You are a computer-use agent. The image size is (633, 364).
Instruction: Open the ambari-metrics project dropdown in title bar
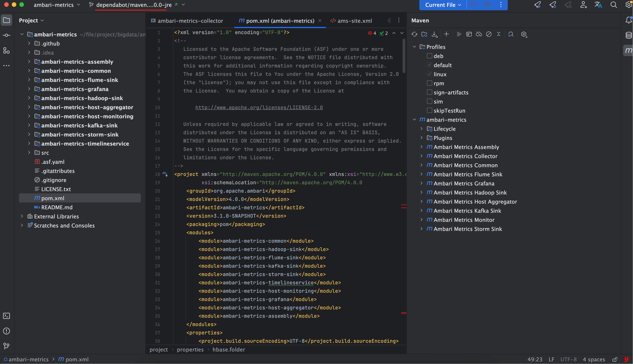[57, 5]
